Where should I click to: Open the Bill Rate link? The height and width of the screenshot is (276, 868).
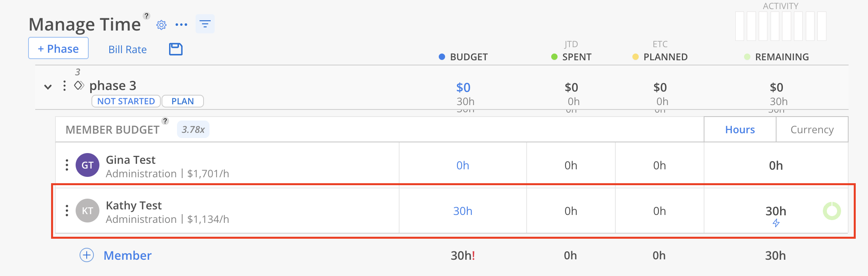(x=128, y=50)
